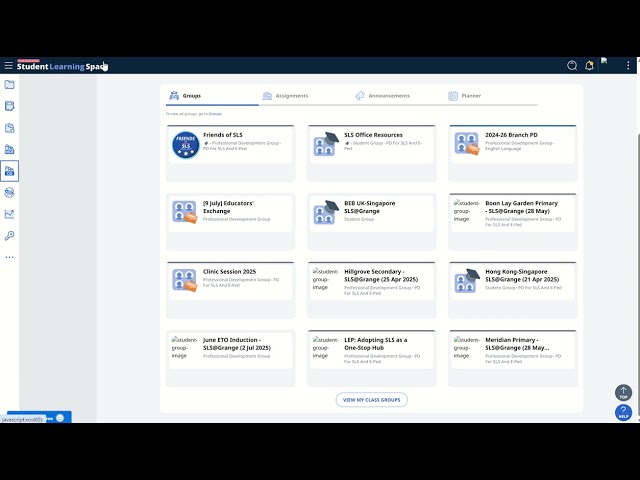This screenshot has height=480, width=640.
Task: Click the smiley feedback icon at bottom left
Action: 60,418
